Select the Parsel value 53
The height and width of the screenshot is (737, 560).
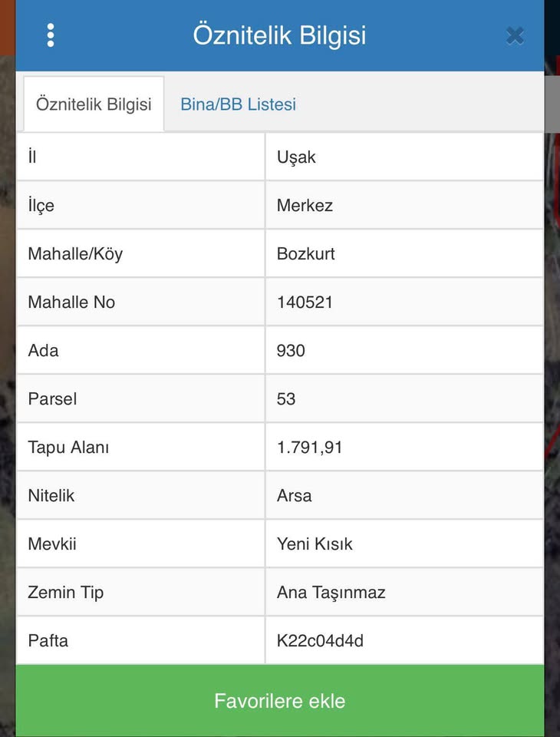coord(286,399)
